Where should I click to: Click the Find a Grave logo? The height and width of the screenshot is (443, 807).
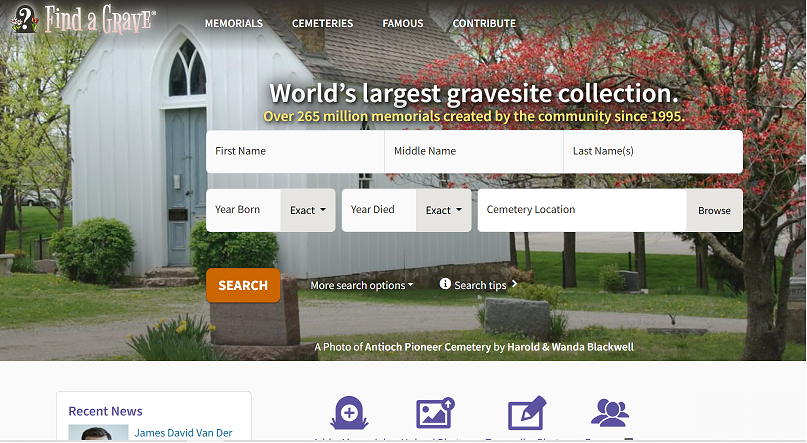(x=83, y=20)
